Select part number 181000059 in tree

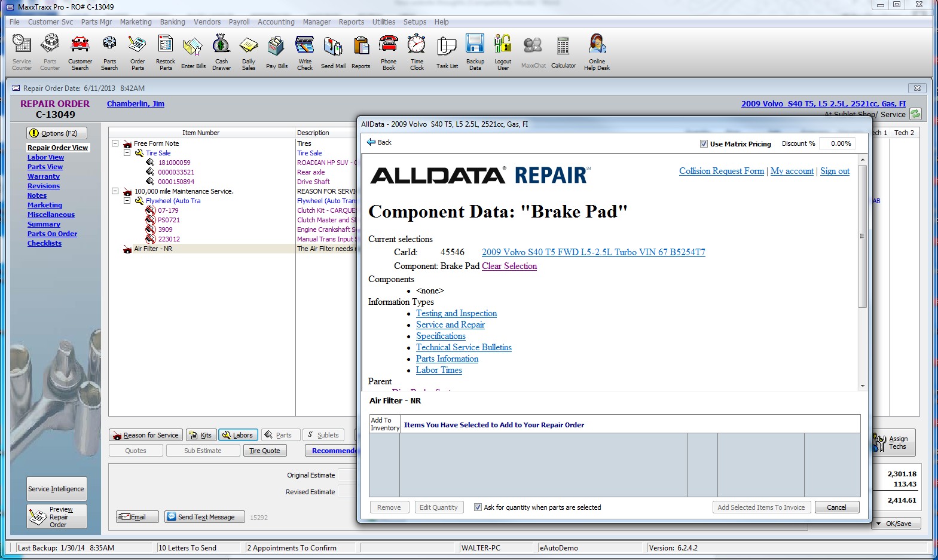pos(174,163)
